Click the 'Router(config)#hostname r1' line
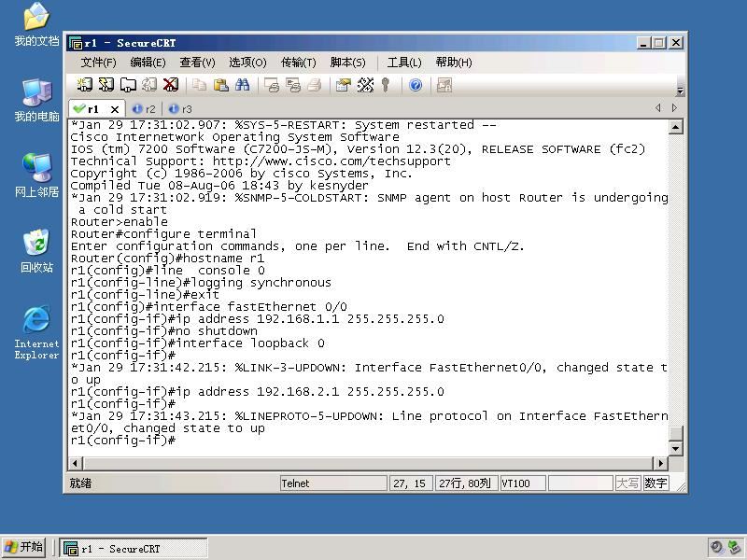747x560 pixels. click(167, 259)
